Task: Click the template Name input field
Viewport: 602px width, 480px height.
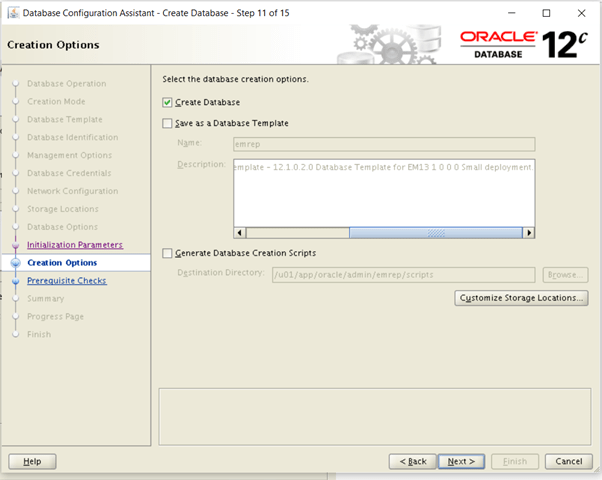Action: (x=382, y=144)
